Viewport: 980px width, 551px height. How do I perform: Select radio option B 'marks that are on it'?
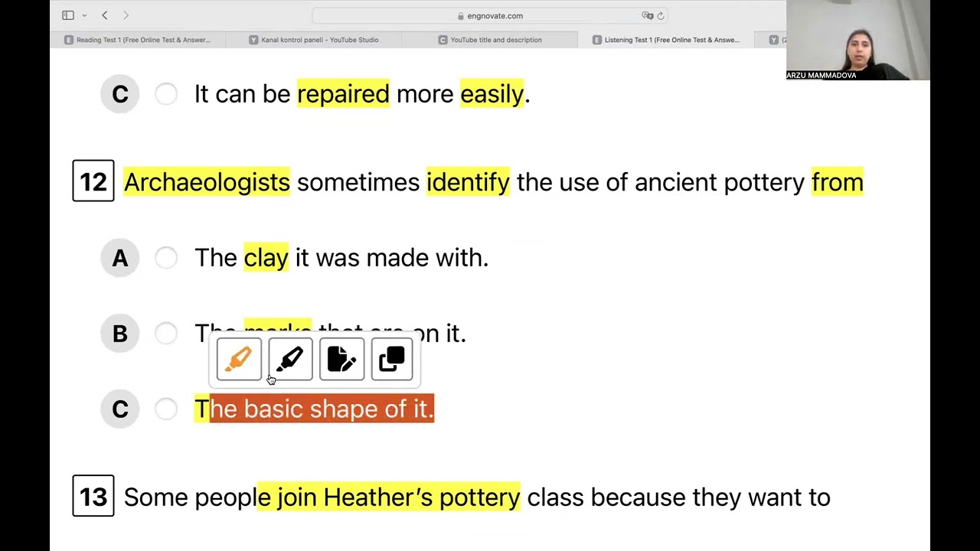166,333
